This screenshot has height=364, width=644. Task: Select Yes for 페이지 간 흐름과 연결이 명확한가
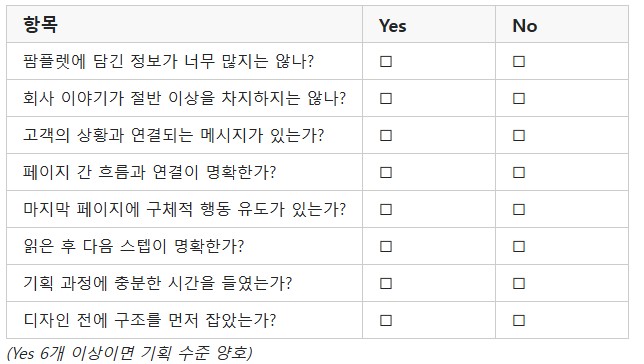coord(386,173)
